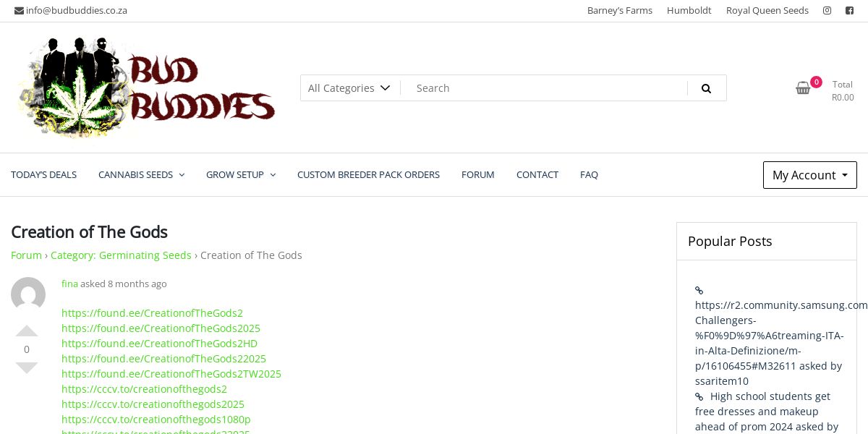
Task: Open user fina's profile link
Action: click(x=69, y=284)
